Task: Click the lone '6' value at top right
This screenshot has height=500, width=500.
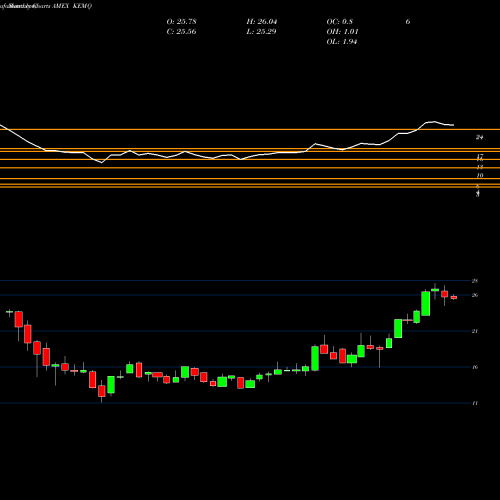Action: click(408, 22)
